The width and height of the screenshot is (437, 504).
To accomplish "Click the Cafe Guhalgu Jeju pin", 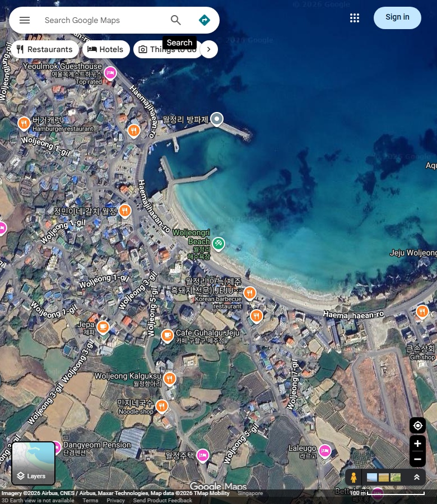I will pos(167,335).
